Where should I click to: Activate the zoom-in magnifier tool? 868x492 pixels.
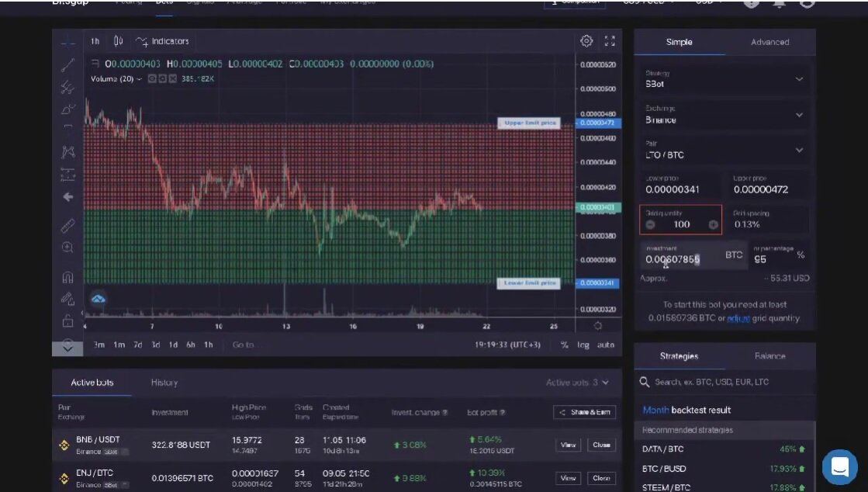67,248
